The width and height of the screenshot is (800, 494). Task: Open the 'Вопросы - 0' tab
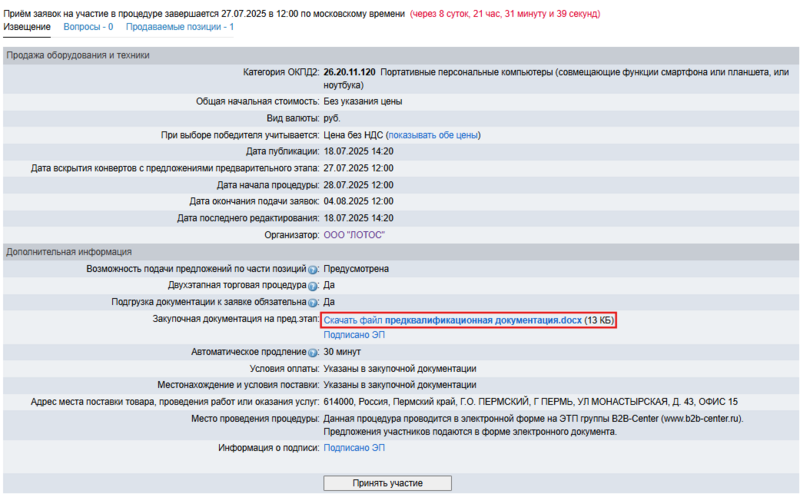point(89,26)
